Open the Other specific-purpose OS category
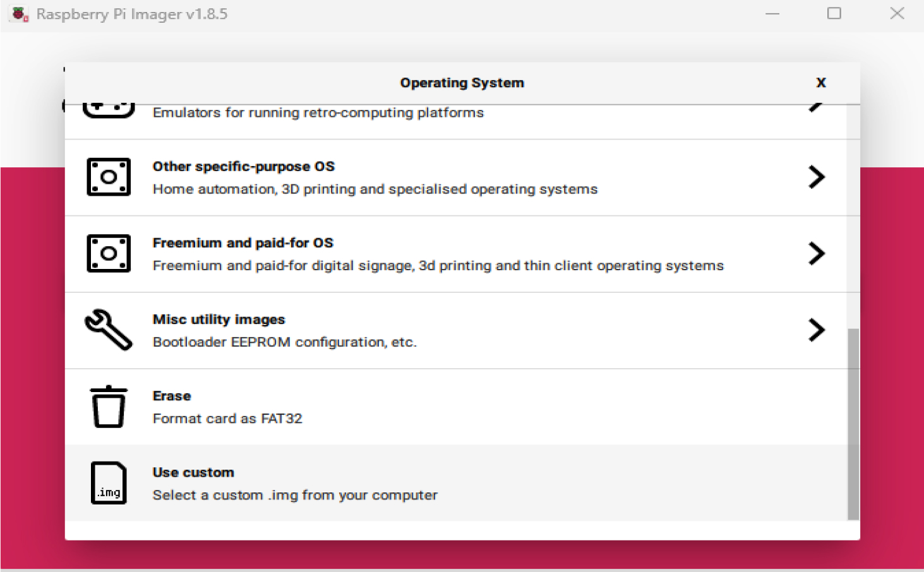The width and height of the screenshot is (924, 572). click(x=456, y=177)
